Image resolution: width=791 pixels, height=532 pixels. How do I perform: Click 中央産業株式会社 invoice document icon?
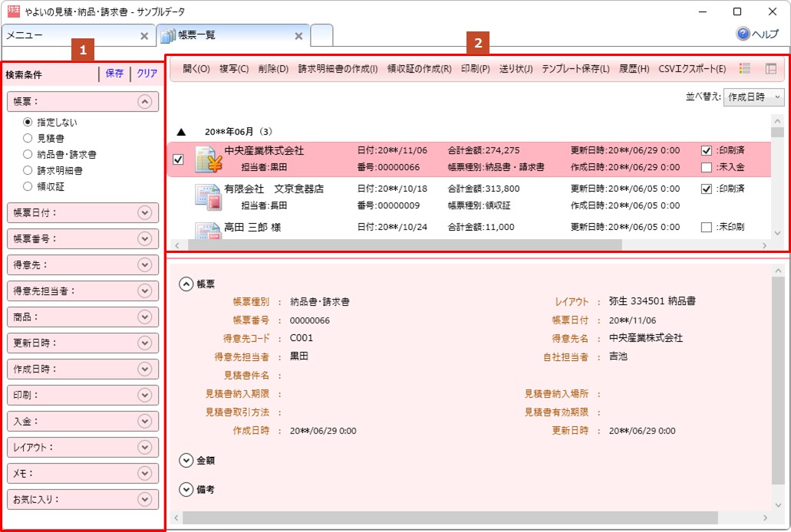pos(209,159)
